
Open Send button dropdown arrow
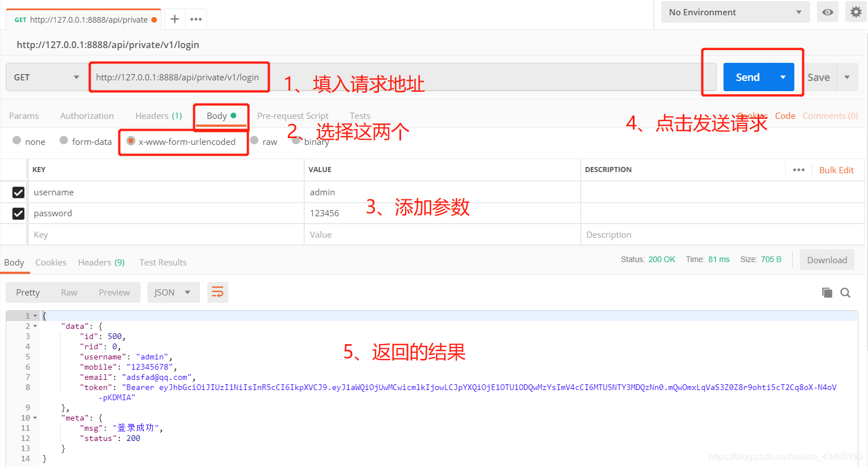pyautogui.click(x=783, y=77)
